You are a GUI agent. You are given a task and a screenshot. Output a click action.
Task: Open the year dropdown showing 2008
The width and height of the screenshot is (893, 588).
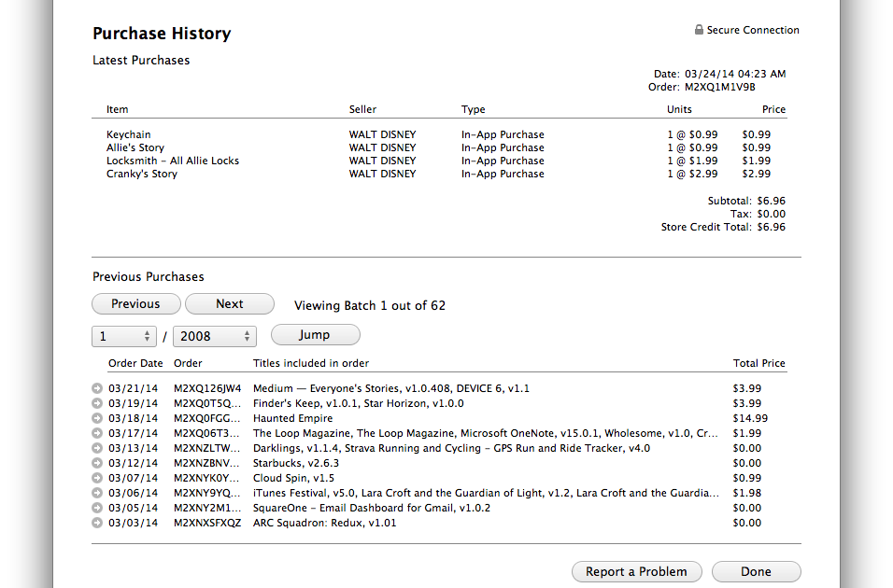point(215,336)
